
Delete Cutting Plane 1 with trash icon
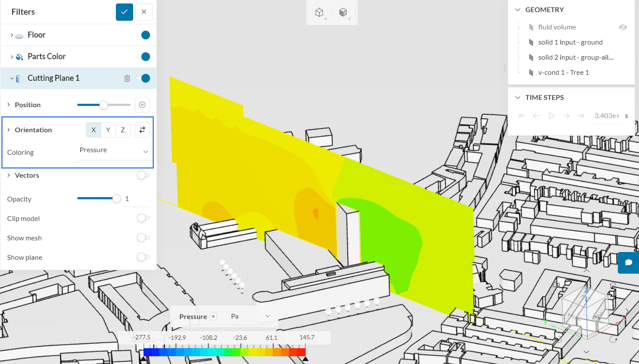127,78
